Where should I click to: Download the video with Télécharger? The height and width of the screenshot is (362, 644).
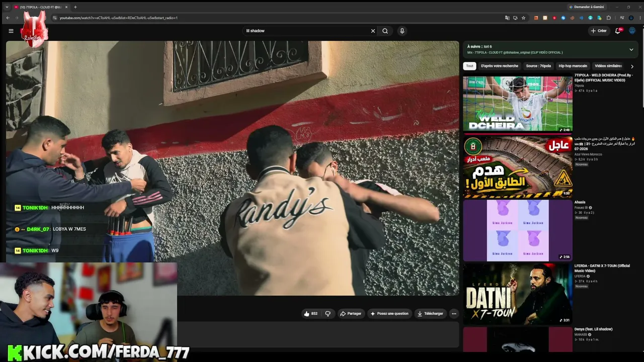430,314
